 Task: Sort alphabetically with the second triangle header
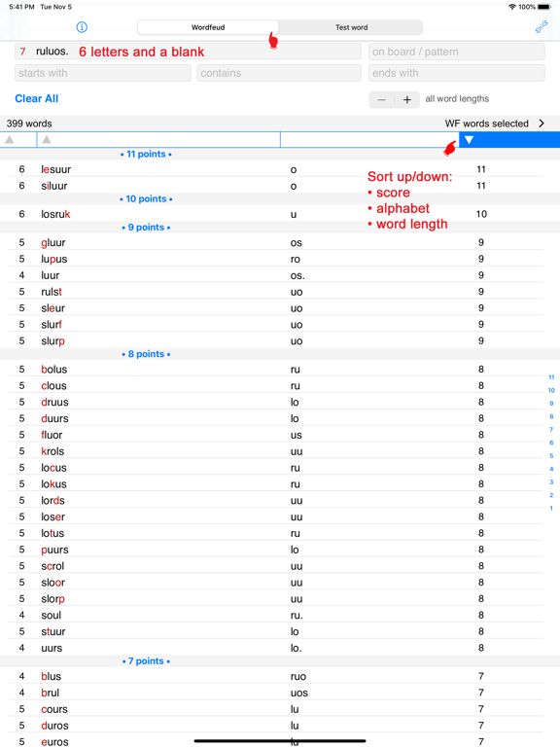click(47, 140)
